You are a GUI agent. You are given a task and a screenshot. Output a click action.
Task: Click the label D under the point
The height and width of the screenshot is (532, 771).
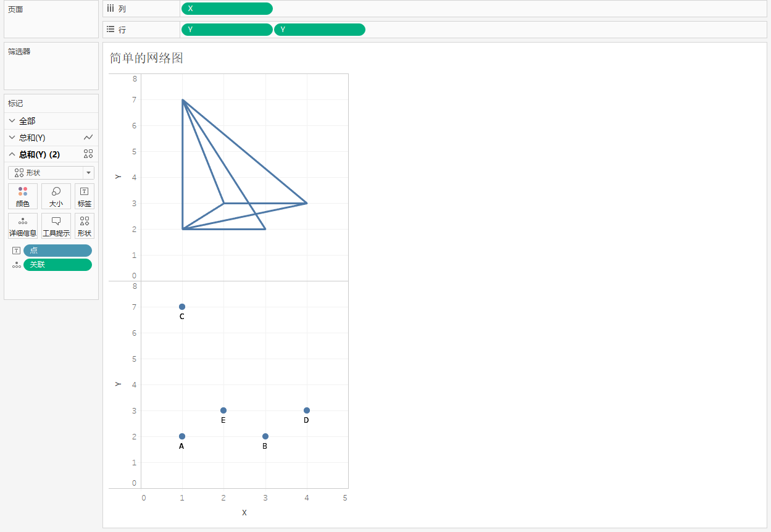306,420
